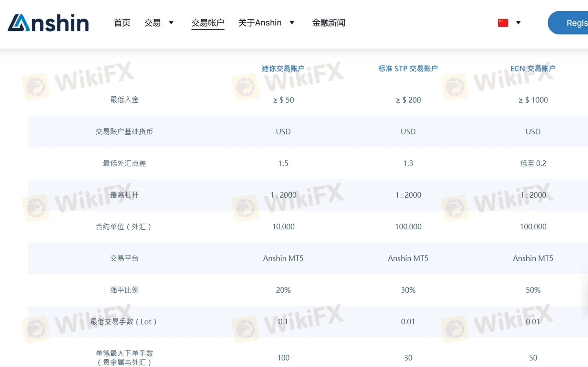This screenshot has height=367, width=588.
Task: Click the 迷你交易账户 column header
Action: click(x=283, y=69)
